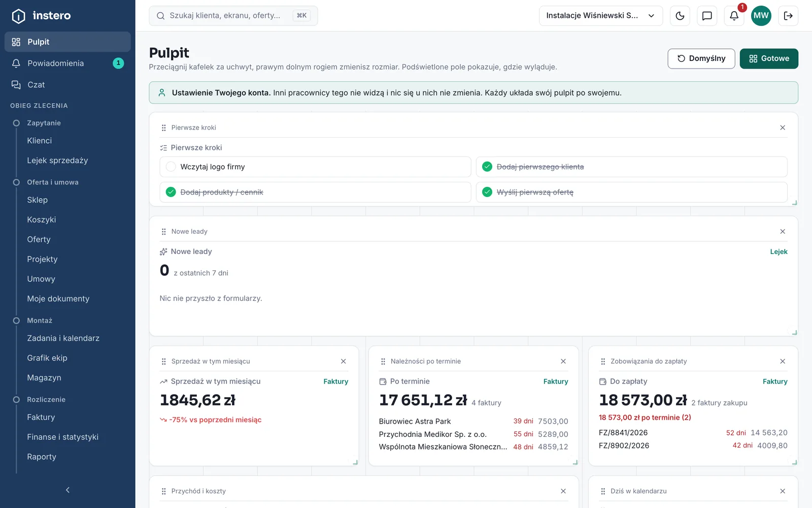Open the Lejek link in Nowe leady

pos(779,252)
